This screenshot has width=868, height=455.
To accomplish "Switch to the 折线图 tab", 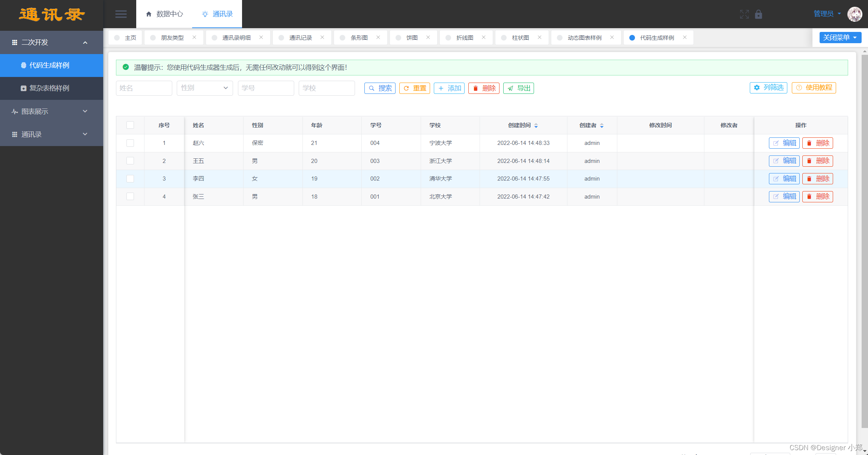I will pos(464,38).
